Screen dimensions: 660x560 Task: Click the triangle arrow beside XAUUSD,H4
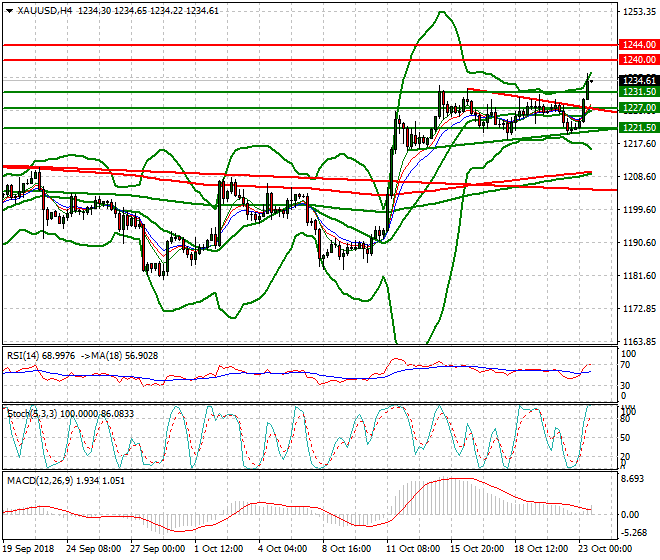[x=10, y=11]
